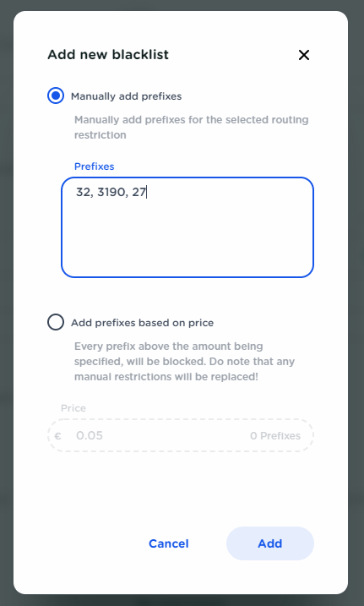This screenshot has width=364, height=606.
Task: Select the Add prefixes based on price radio
Action: 56,322
